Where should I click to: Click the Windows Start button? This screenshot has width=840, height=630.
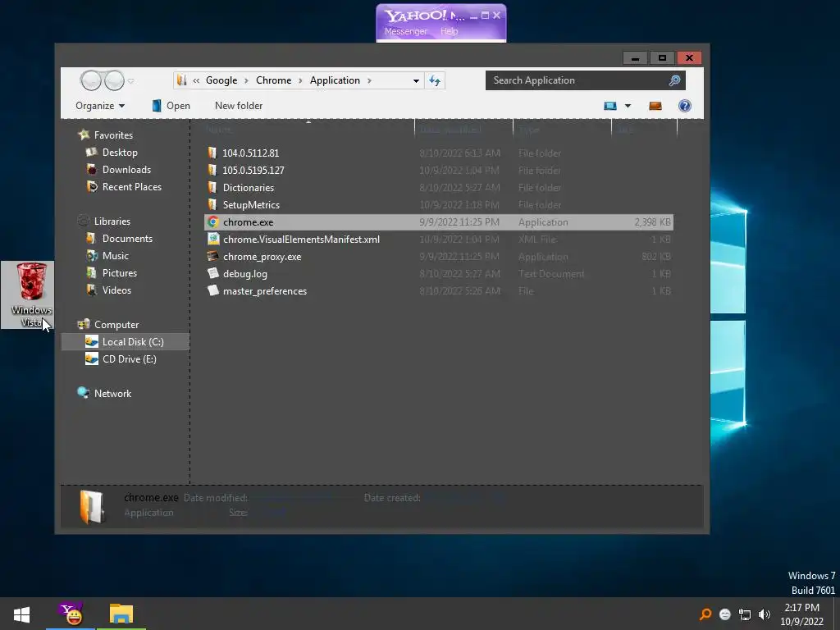[21, 614]
